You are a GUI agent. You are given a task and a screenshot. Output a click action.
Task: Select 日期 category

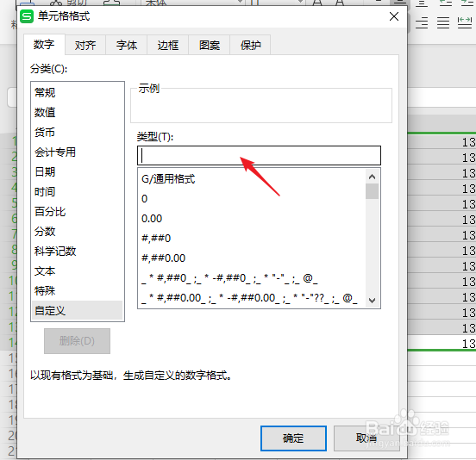pyautogui.click(x=77, y=172)
